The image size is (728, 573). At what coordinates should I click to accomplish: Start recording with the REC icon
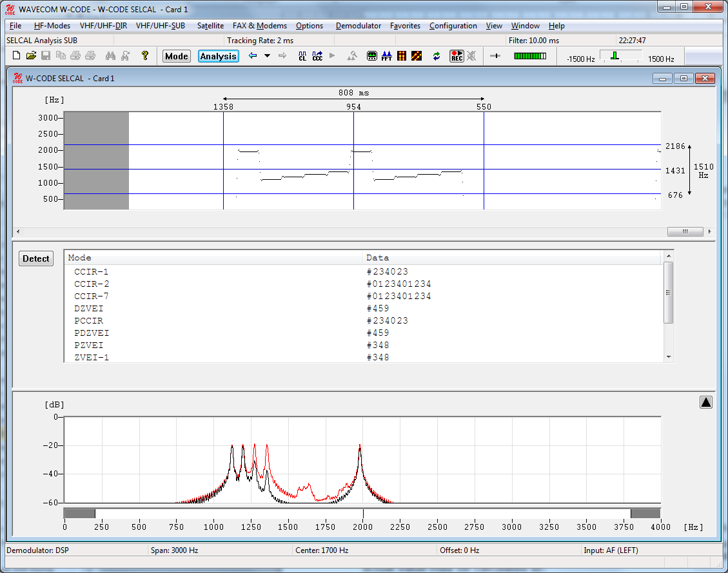(x=457, y=56)
